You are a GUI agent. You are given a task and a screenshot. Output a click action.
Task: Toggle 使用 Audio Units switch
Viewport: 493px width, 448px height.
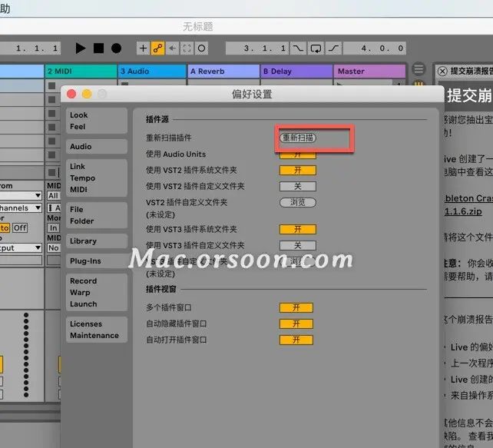tap(298, 154)
